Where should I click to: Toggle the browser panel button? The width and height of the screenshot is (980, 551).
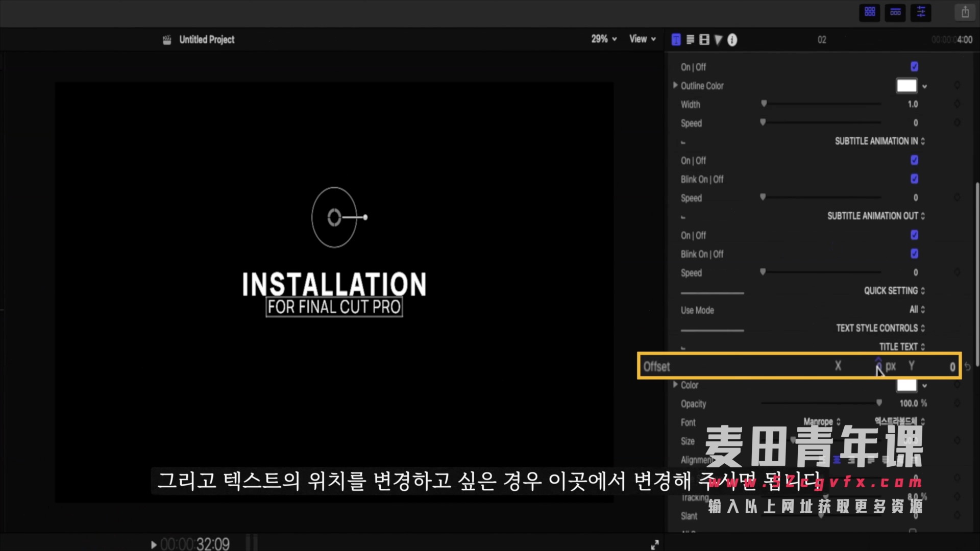[870, 12]
